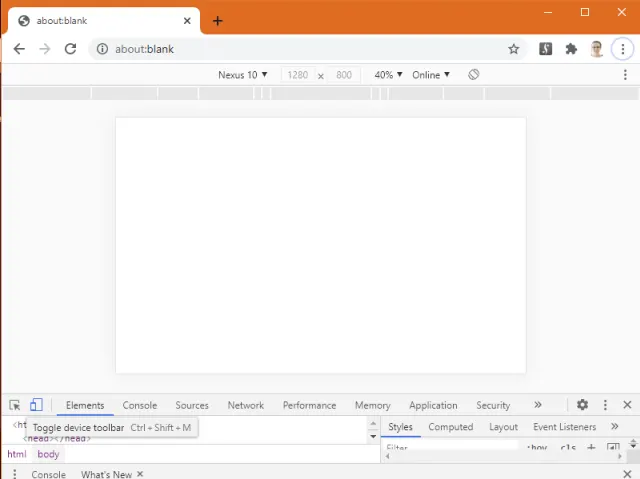Close the DevTools panel
This screenshot has width=640, height=479.
(627, 405)
